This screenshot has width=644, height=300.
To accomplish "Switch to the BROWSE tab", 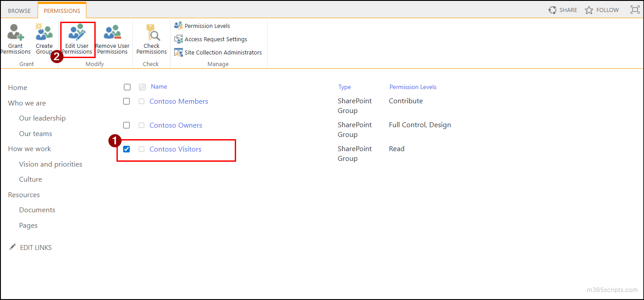I will coord(19,10).
